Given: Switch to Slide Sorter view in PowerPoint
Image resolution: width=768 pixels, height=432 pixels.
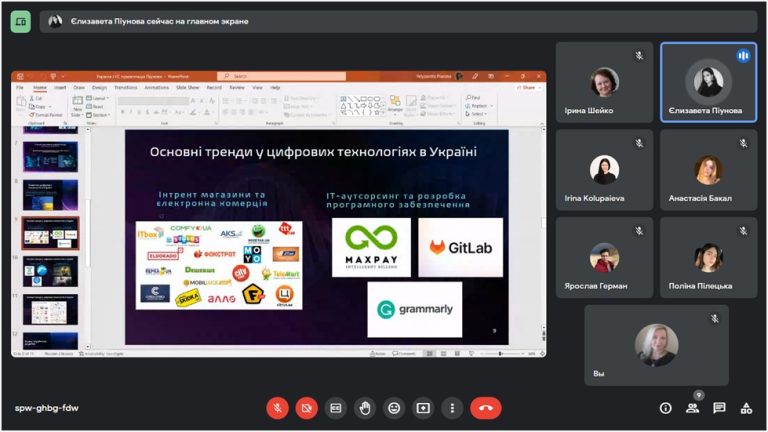Looking at the screenshot, I should click(443, 353).
